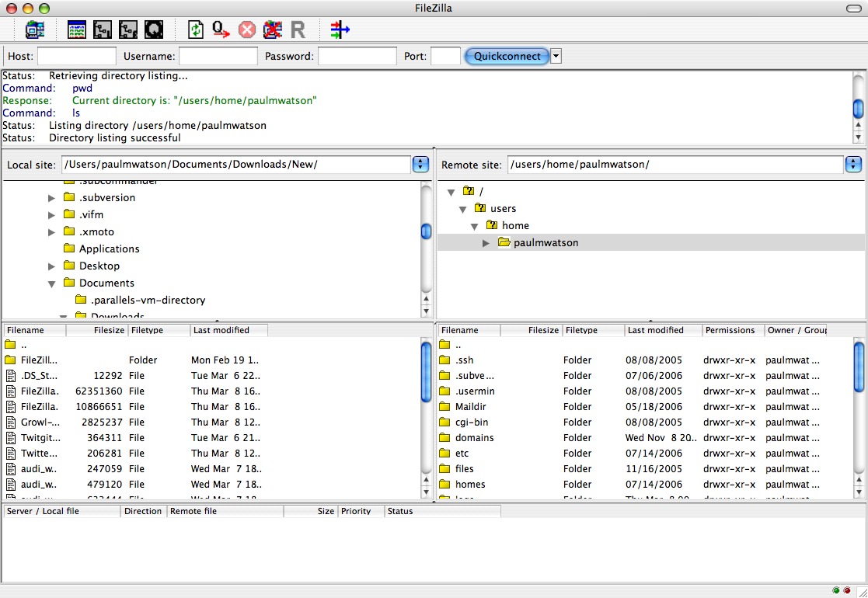
Task: Reconnect to the last server
Action: coord(298,30)
